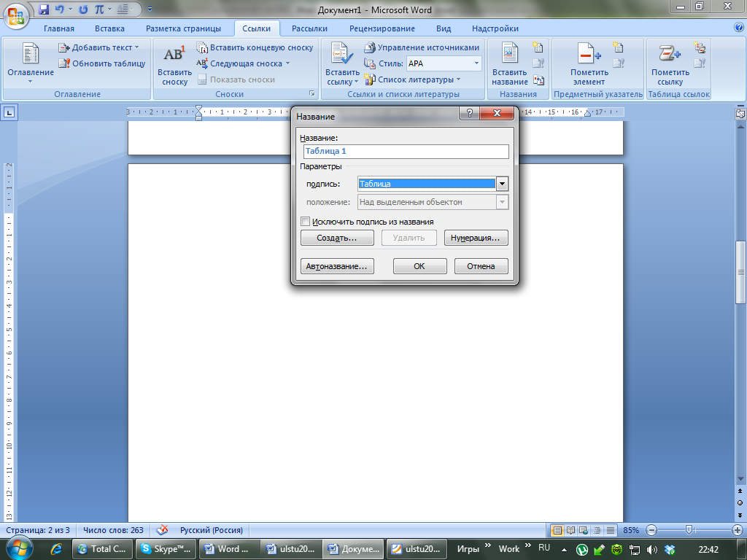Show hidden tray icons arrow
Viewport: 747px width, 560px height.
click(565, 550)
